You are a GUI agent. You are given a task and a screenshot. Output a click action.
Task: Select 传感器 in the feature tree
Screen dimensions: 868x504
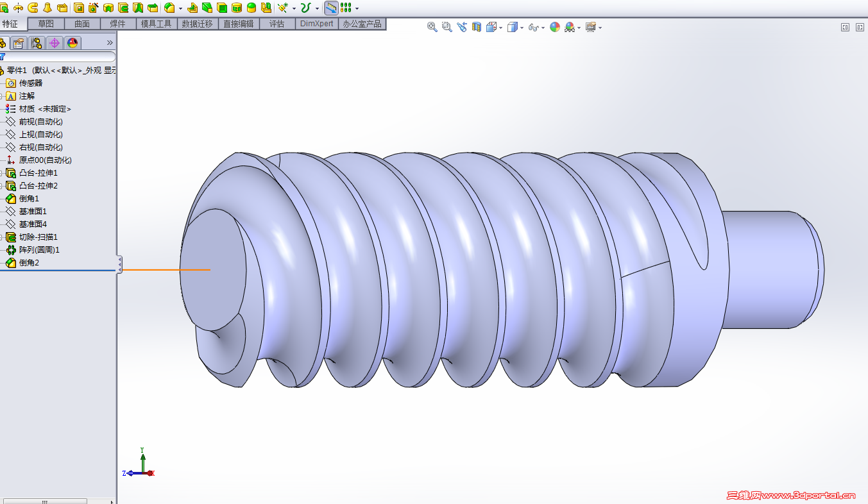tap(31, 83)
